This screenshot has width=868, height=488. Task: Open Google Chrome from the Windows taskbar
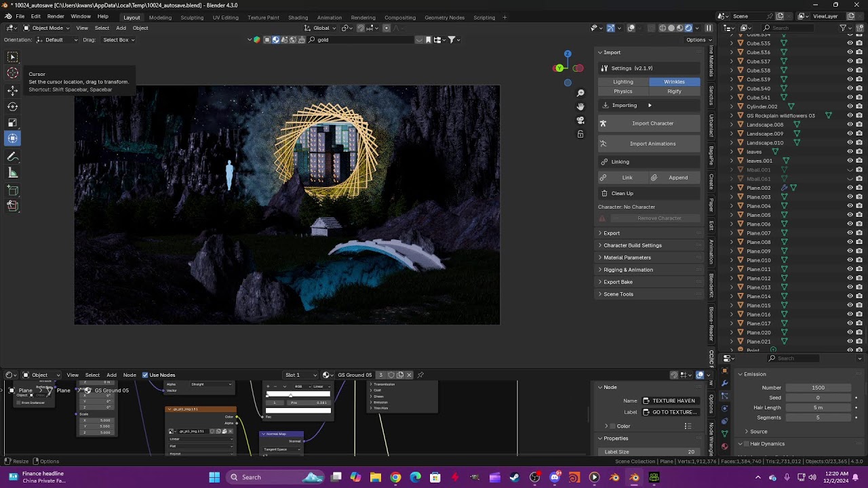395,477
